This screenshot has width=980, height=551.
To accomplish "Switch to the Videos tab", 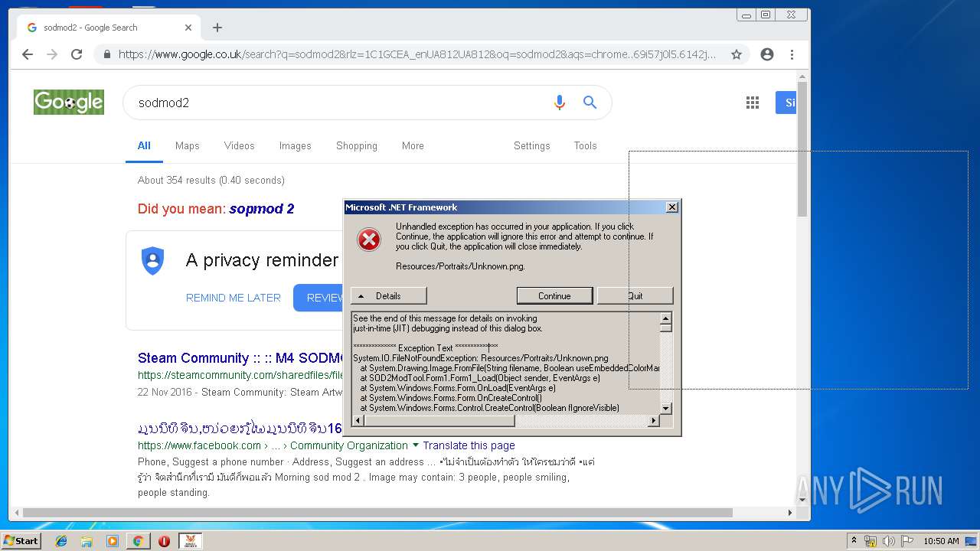I will point(239,145).
